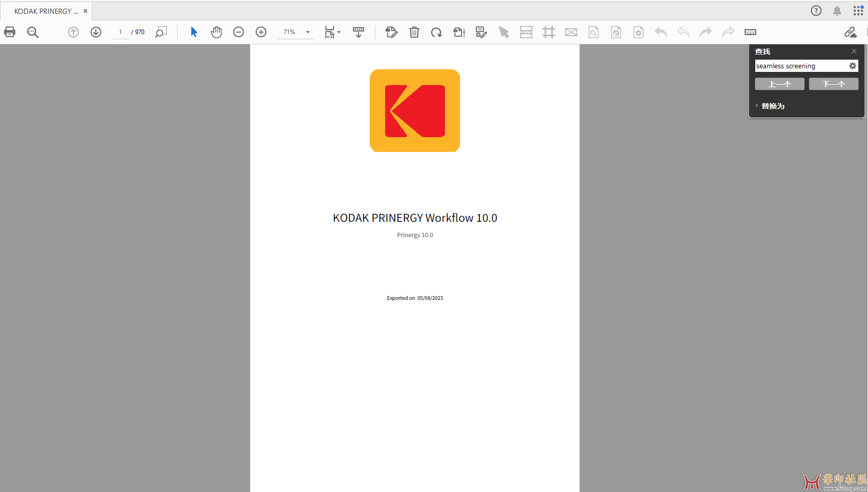Click the dashed form fields icon
Screen dimensions: 868x492
pos(526,32)
